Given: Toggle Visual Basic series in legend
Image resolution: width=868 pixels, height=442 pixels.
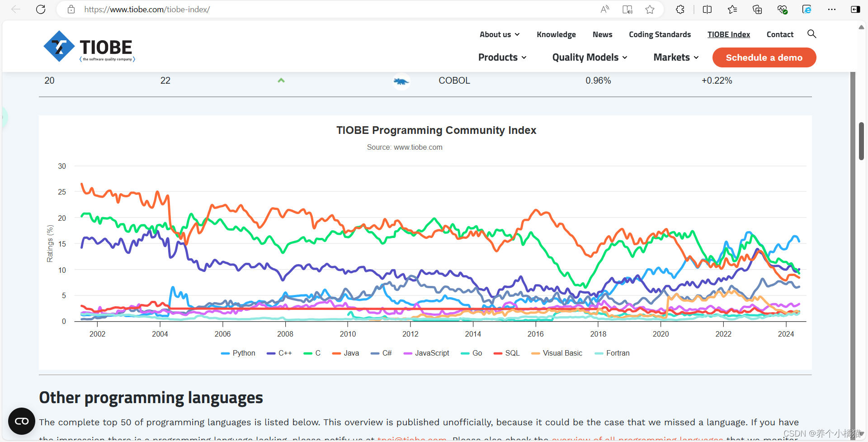Looking at the screenshot, I should [x=557, y=353].
